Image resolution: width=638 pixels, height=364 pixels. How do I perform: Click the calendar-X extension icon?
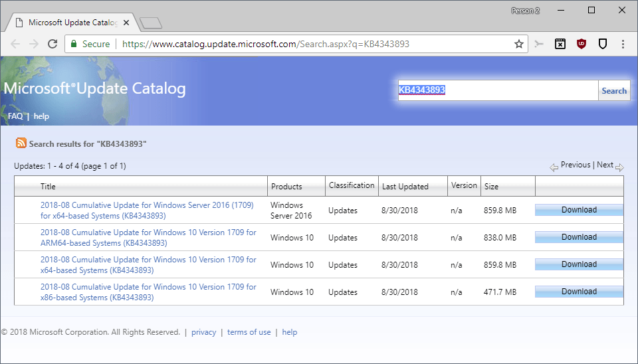(x=560, y=44)
